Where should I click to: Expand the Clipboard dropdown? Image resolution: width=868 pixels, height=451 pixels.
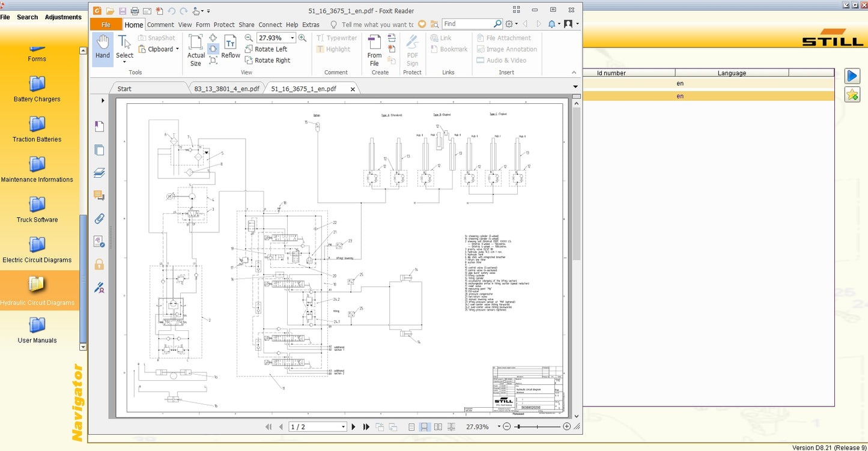coord(177,49)
